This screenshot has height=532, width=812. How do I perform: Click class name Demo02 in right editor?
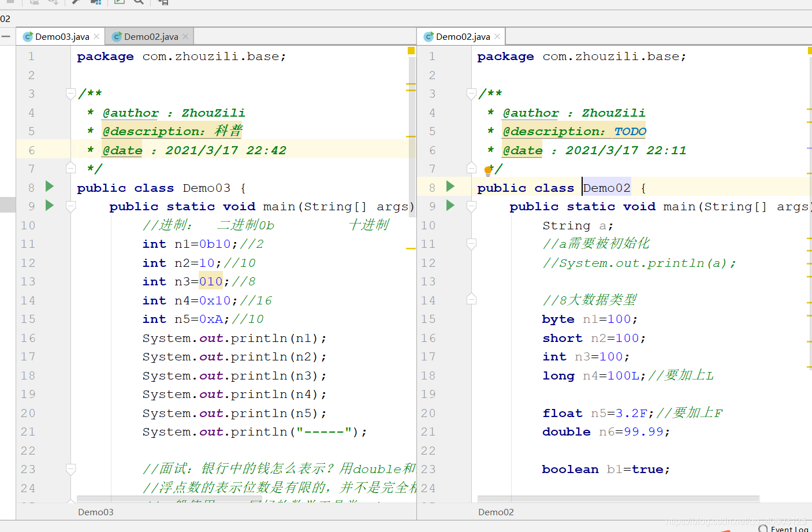tap(607, 188)
